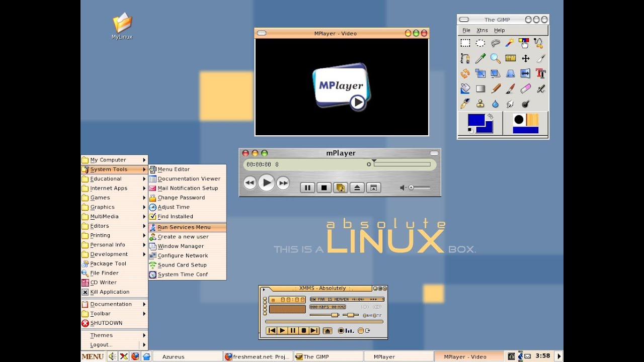
Task: Select the Airbrush tool in GIMP
Action: click(540, 88)
